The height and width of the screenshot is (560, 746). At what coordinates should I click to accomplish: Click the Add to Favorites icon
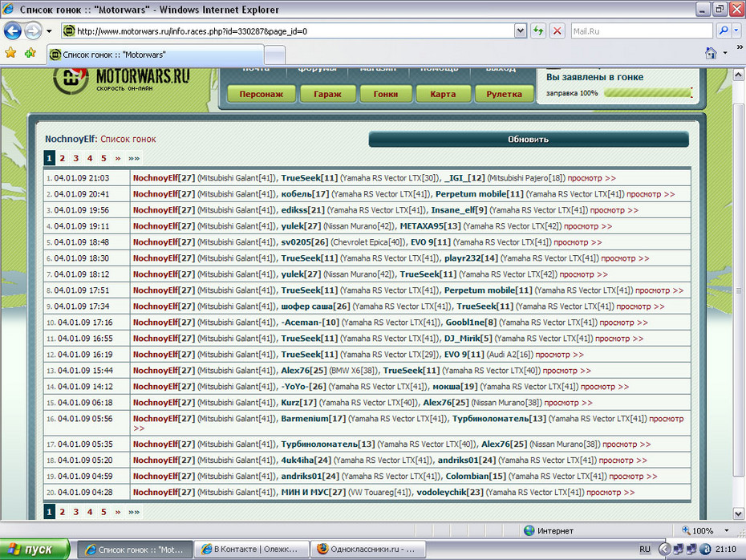pyautogui.click(x=30, y=53)
